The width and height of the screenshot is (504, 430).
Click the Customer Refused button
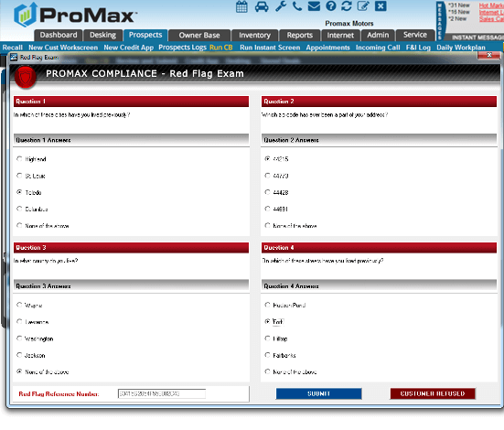pyautogui.click(x=433, y=393)
